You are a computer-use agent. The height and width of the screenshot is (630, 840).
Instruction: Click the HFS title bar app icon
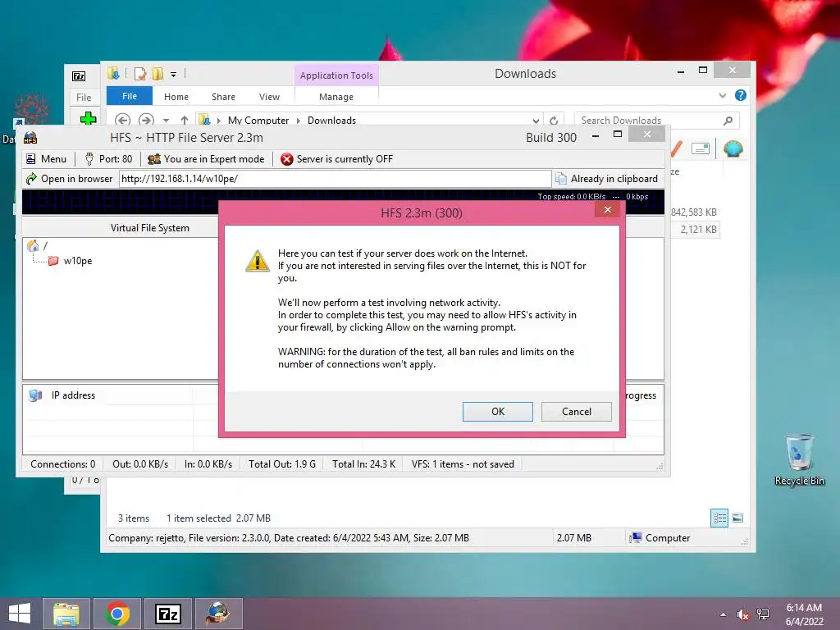click(x=30, y=138)
